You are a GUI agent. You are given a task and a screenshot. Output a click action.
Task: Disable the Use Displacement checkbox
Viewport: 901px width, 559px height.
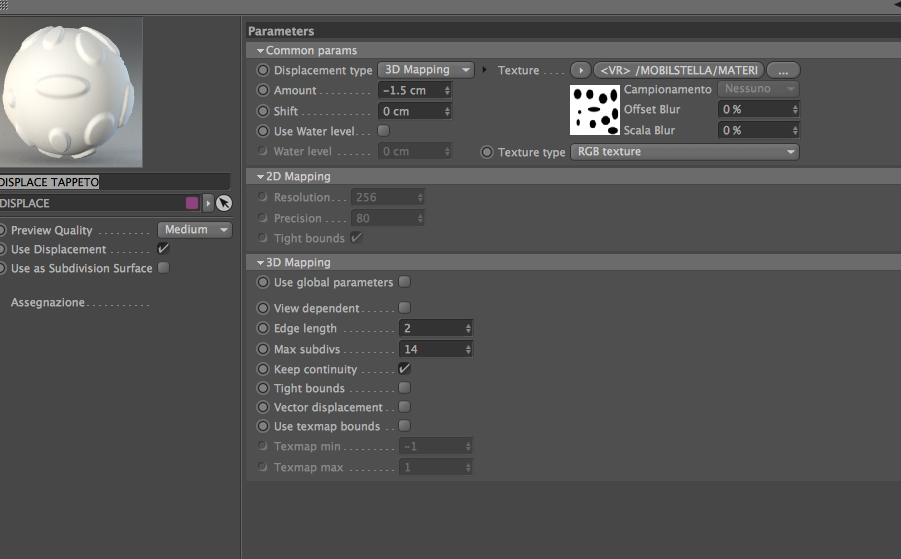(163, 249)
